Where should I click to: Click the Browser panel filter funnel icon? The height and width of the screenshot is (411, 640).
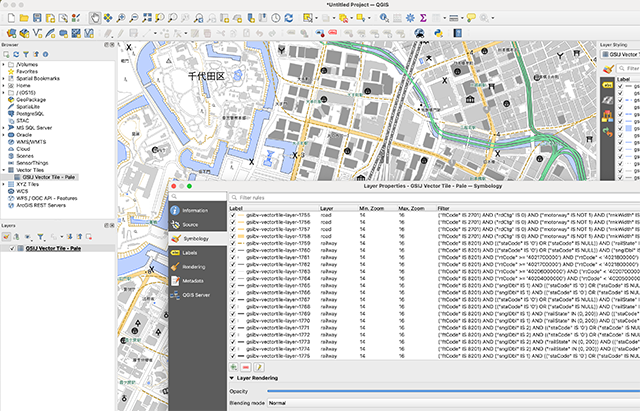pos(26,54)
